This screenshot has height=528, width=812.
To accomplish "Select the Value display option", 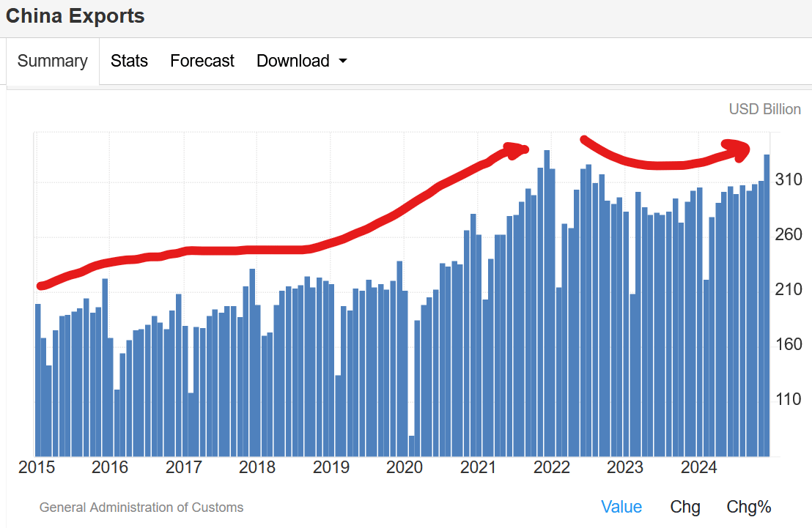I will (621, 507).
